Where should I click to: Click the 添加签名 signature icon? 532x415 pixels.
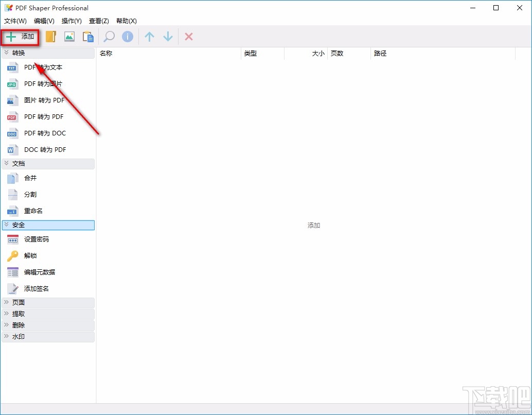click(12, 289)
